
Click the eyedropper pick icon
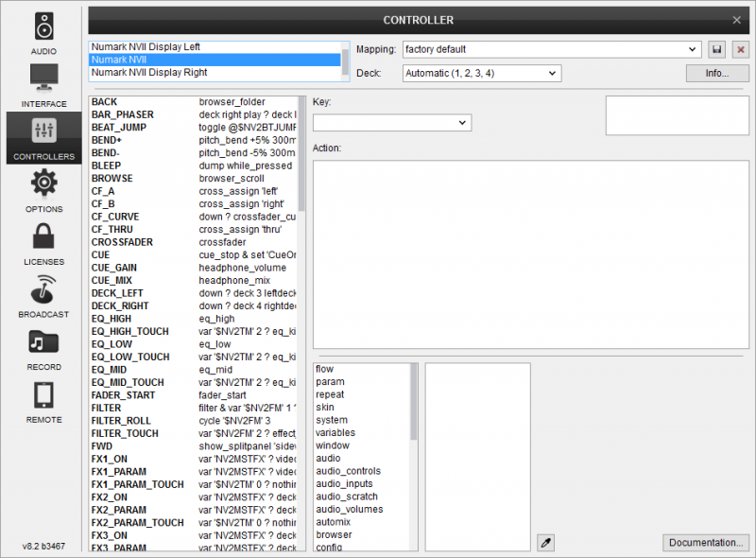pos(545,542)
